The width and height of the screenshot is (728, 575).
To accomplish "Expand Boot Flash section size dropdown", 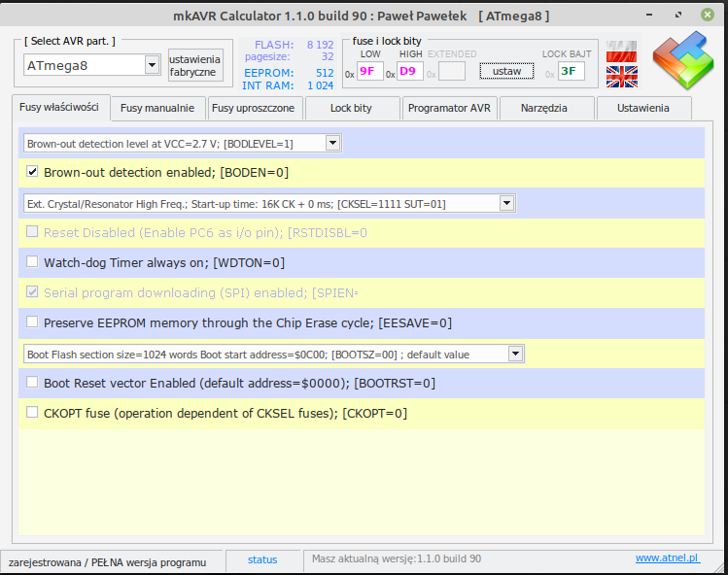I will pyautogui.click(x=515, y=354).
